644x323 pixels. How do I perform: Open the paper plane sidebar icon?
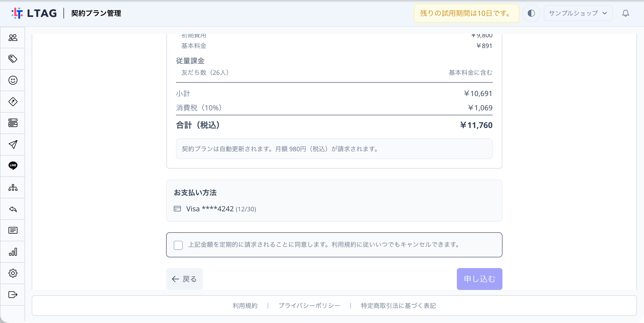tap(13, 144)
